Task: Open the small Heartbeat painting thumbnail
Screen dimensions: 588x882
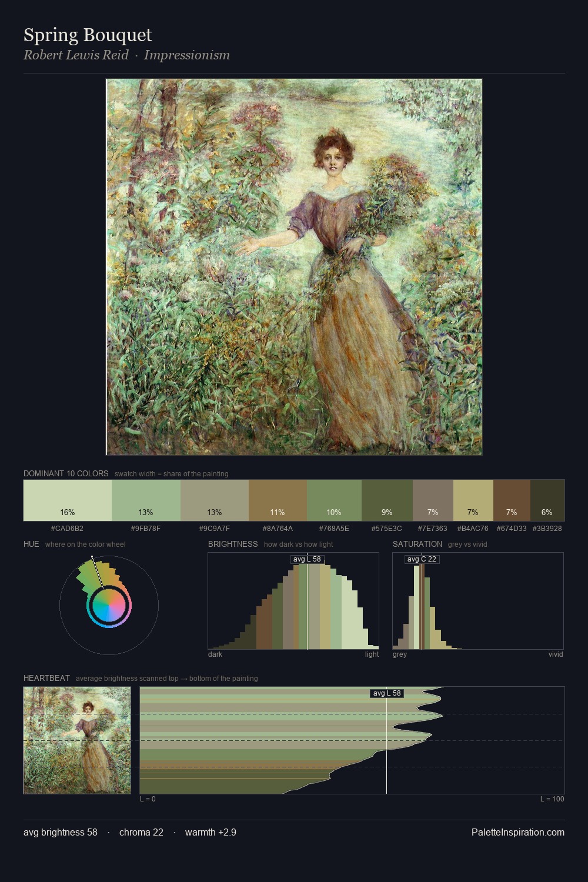Action: (x=77, y=740)
